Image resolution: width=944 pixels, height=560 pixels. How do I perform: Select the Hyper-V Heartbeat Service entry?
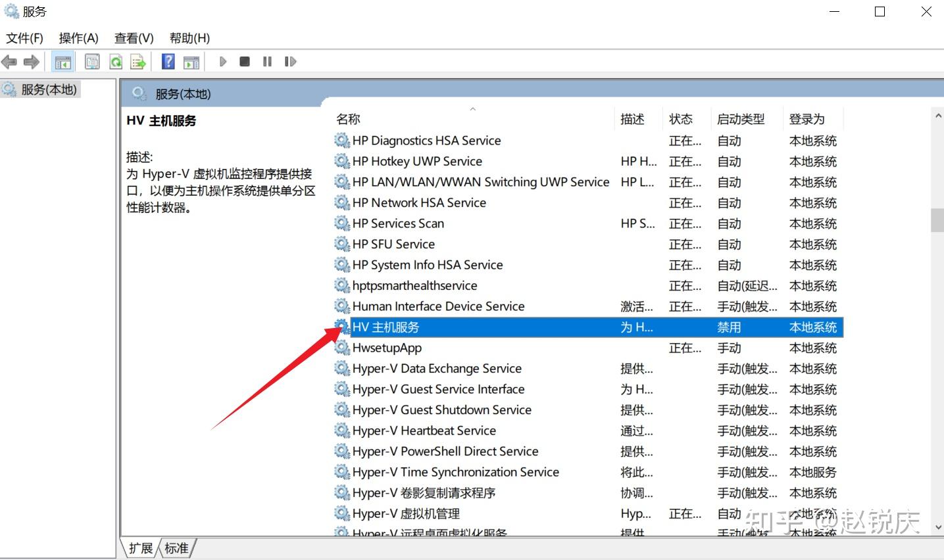[x=424, y=431]
